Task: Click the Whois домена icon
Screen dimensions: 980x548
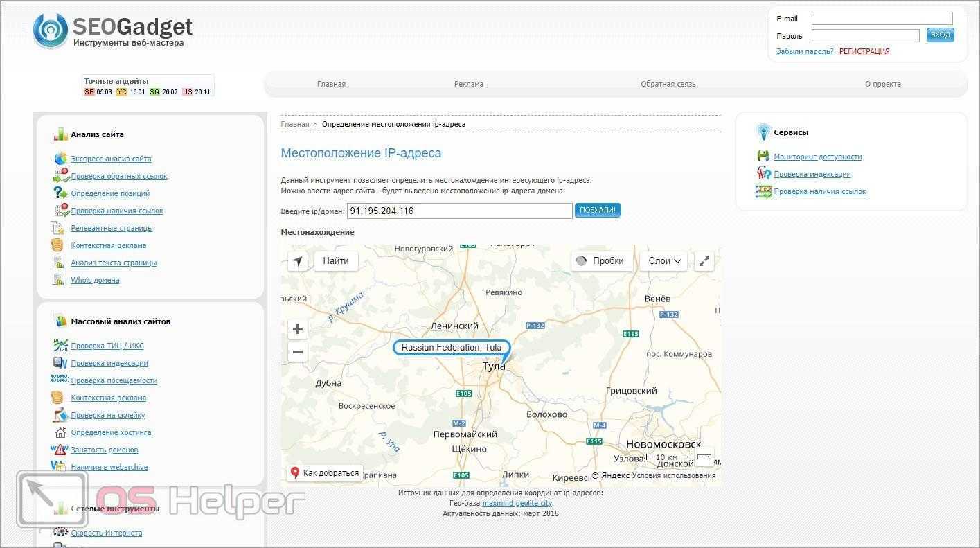Action: (x=57, y=280)
